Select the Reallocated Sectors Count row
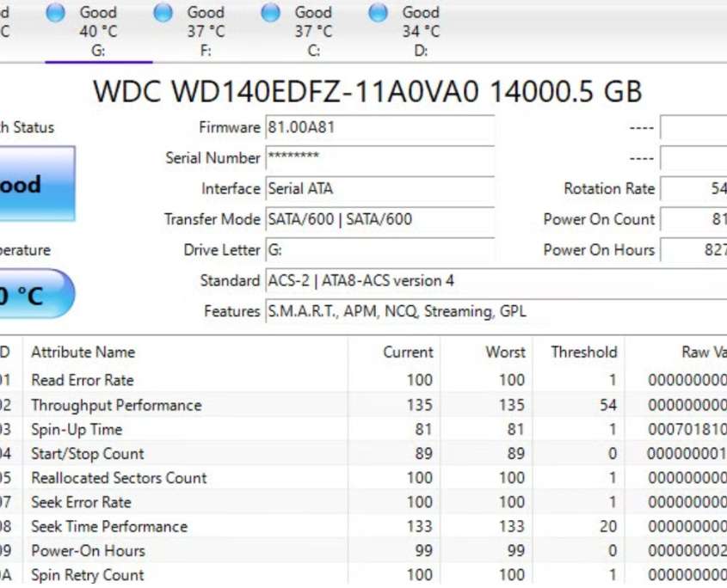727x588 pixels. click(363, 478)
